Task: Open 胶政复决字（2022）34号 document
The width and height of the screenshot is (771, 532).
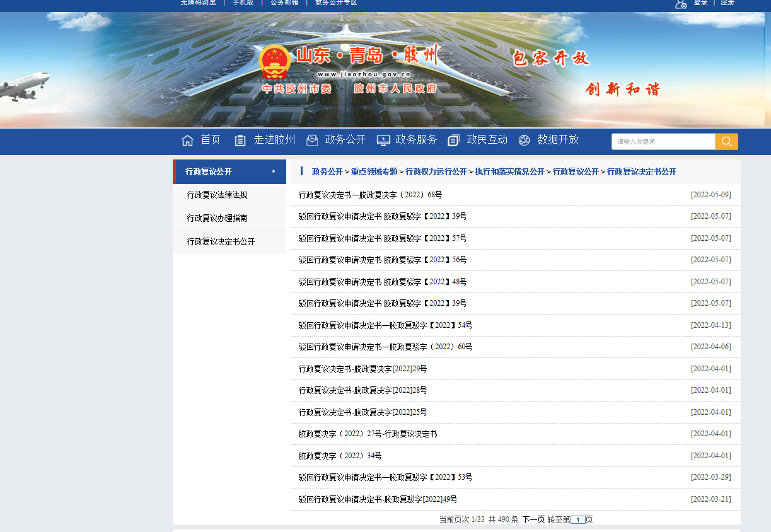Action: [340, 456]
